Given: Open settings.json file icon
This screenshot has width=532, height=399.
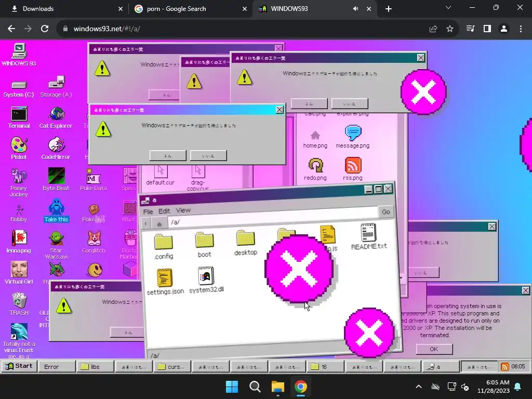Looking at the screenshot, I should (x=165, y=282).
